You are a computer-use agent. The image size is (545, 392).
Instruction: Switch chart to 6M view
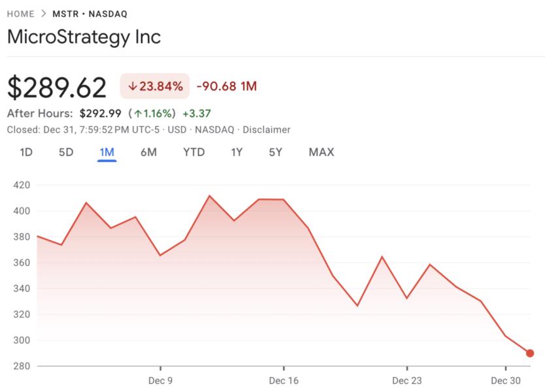click(x=148, y=152)
